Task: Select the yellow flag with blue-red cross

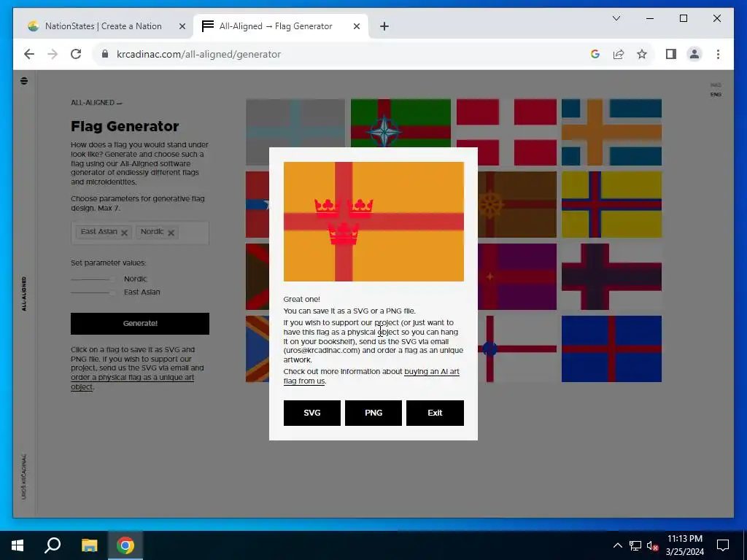Action: [x=612, y=204]
